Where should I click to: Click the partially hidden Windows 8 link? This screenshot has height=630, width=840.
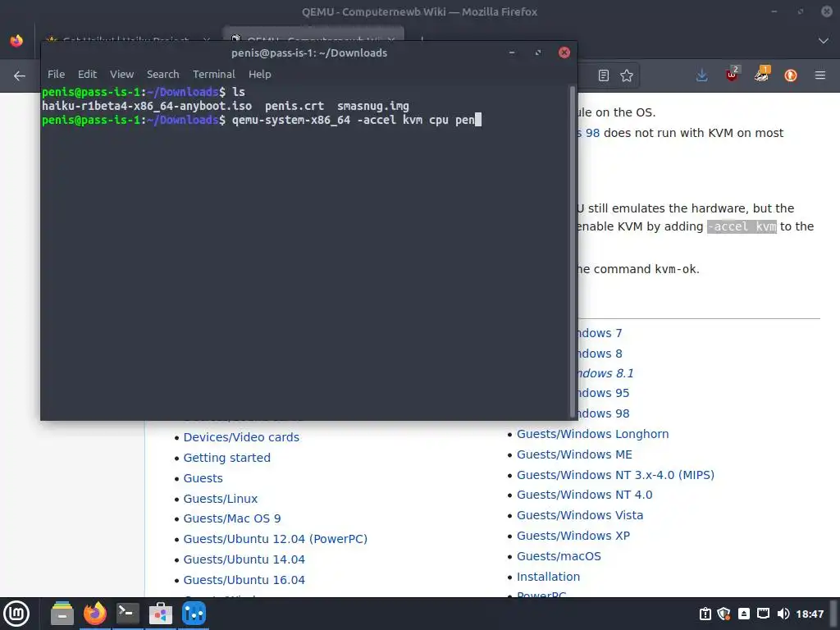click(600, 354)
